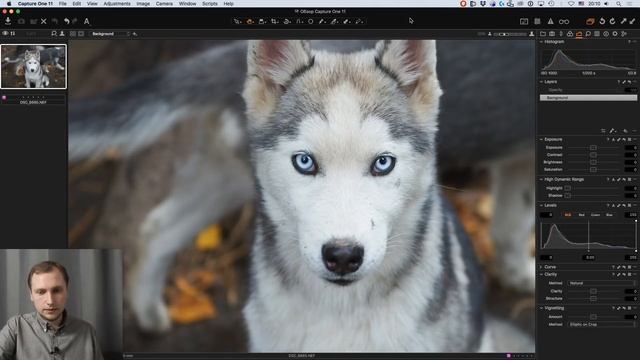The height and width of the screenshot is (360, 640).
Task: Select the Loupe cursor tool
Action: 262,21
